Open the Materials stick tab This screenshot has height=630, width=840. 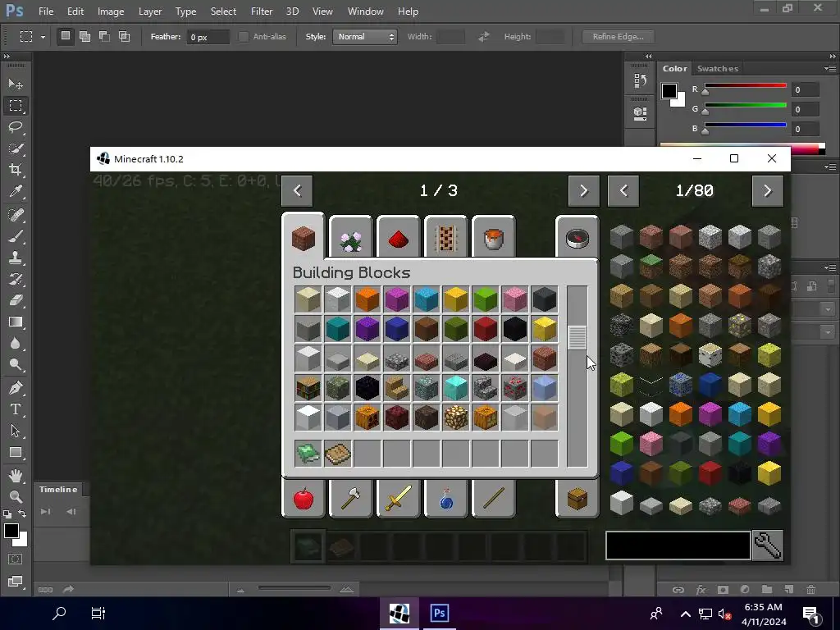[493, 498]
